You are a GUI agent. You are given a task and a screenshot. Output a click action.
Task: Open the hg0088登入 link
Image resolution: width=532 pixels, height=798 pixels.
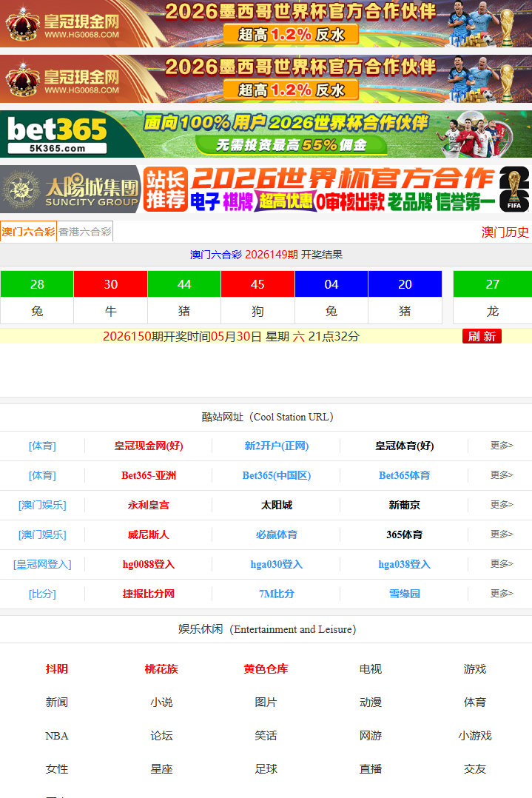[149, 564]
